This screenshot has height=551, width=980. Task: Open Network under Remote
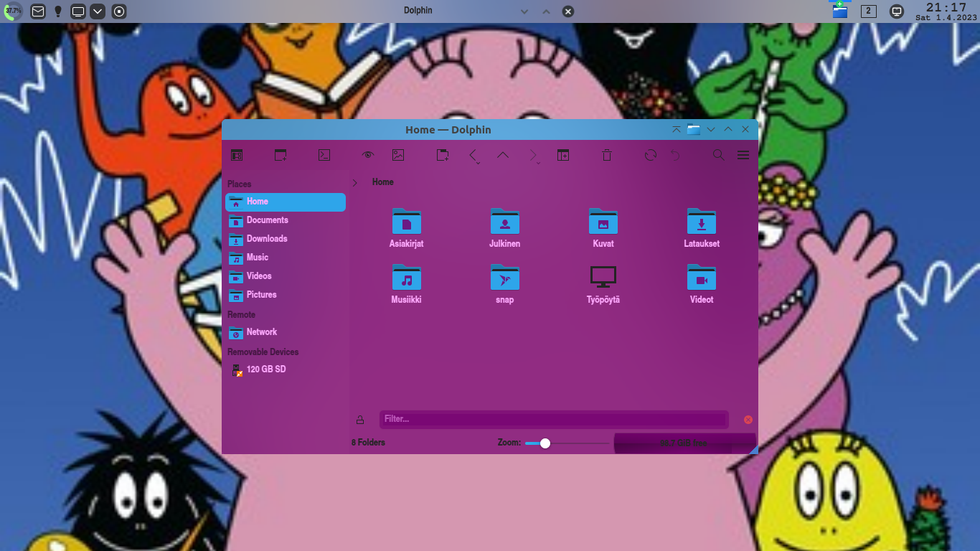pyautogui.click(x=286, y=333)
